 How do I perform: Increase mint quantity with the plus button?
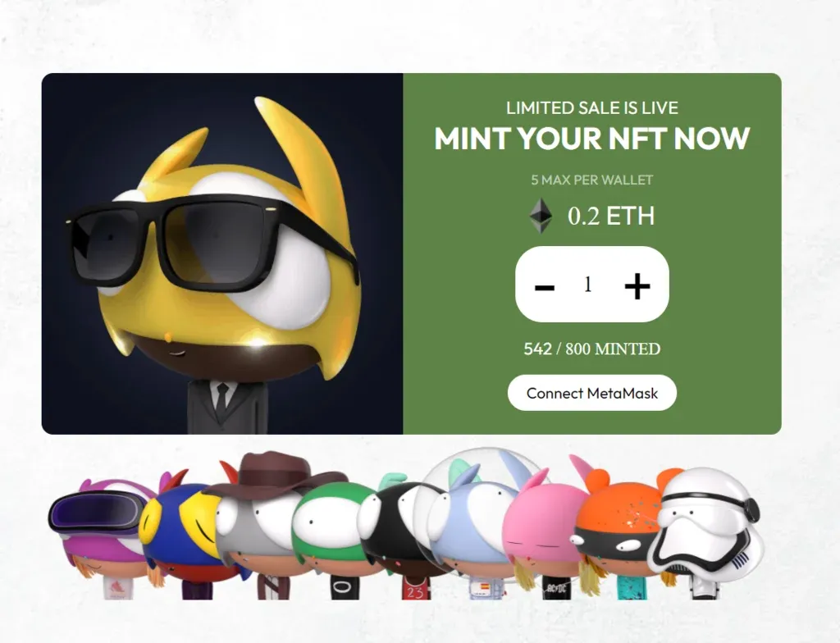[x=637, y=285]
